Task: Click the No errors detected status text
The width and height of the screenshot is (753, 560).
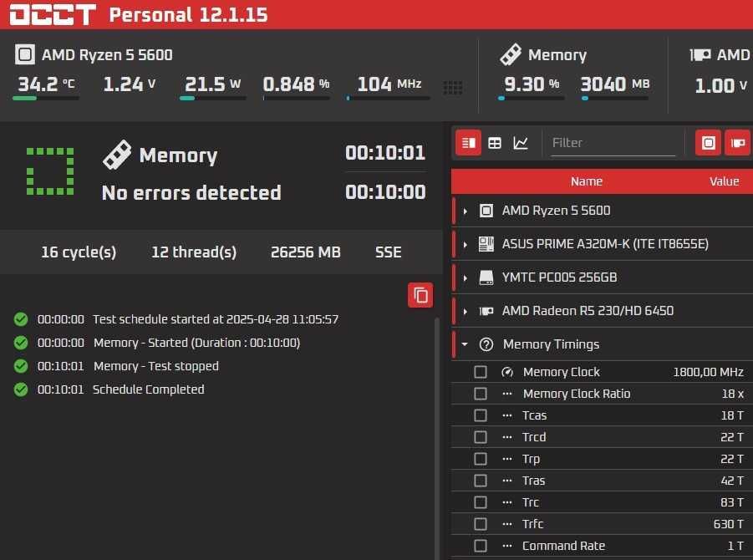Action: pyautogui.click(x=191, y=192)
